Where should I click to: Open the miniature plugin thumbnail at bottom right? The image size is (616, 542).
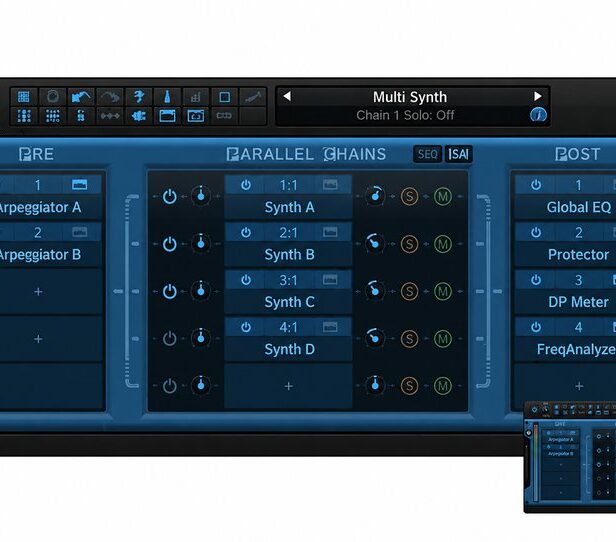(x=570, y=457)
